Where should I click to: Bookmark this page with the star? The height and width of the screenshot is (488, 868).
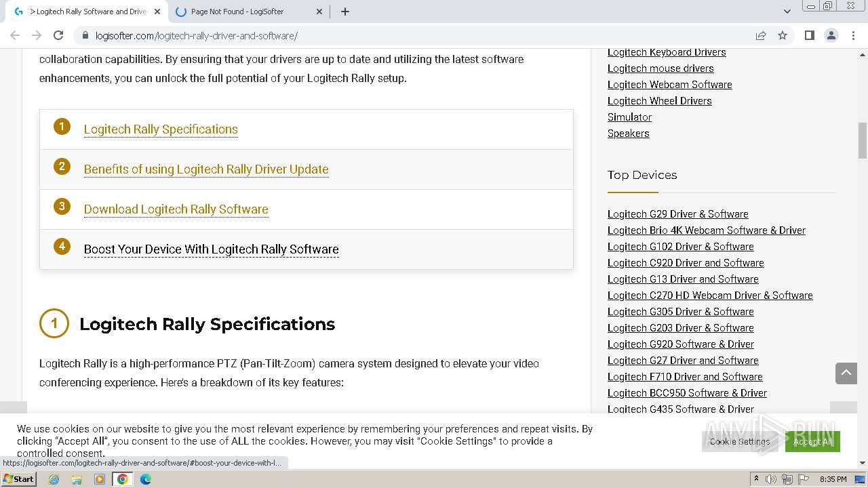coord(783,35)
